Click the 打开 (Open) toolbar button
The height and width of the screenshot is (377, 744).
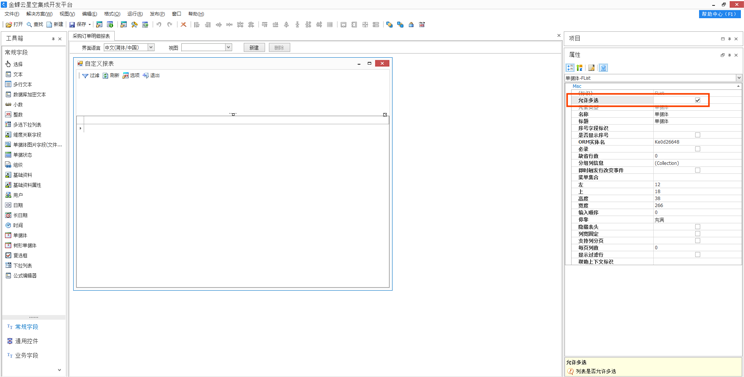[x=14, y=24]
